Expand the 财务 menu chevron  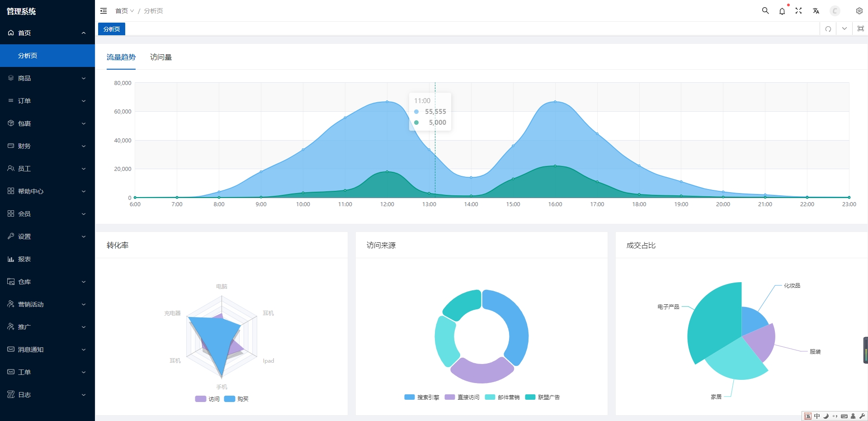84,146
